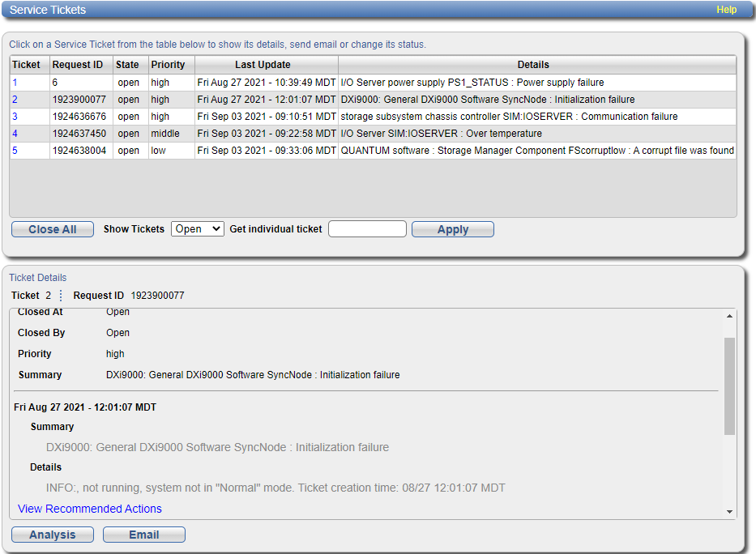756x554 pixels.
Task: Click the Last Update column header
Action: (x=266, y=65)
